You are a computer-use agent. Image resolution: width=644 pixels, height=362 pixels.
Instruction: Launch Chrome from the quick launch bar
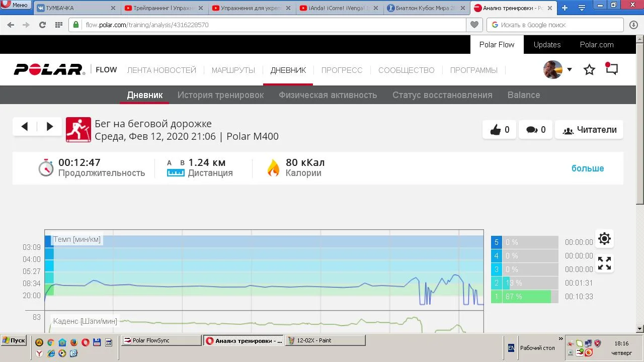[50, 343]
